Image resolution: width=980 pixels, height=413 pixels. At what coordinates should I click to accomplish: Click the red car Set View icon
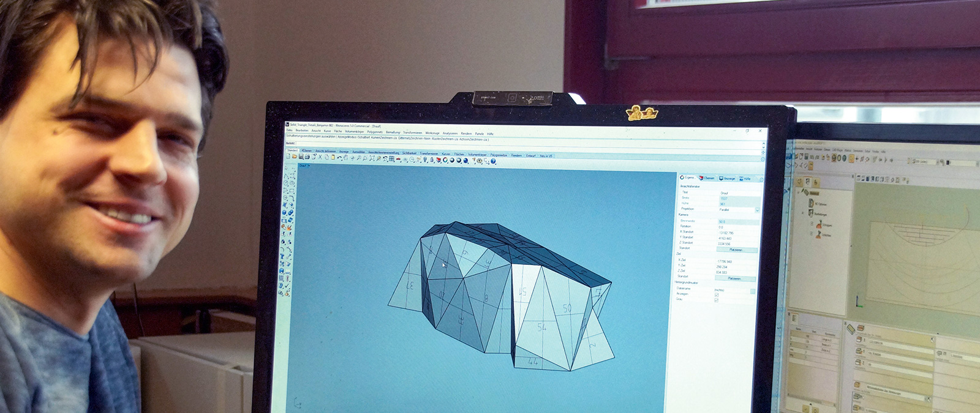coord(398,159)
